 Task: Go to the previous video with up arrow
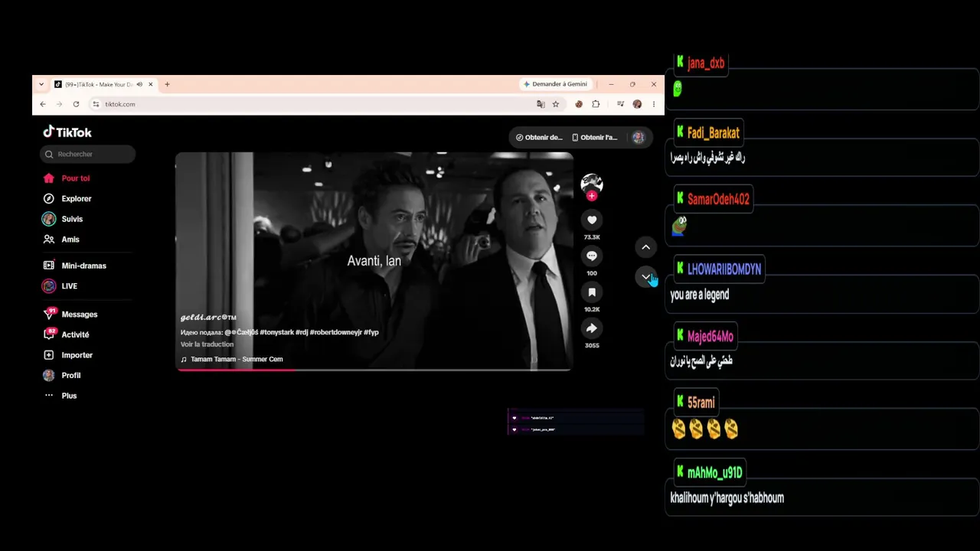[x=646, y=247]
